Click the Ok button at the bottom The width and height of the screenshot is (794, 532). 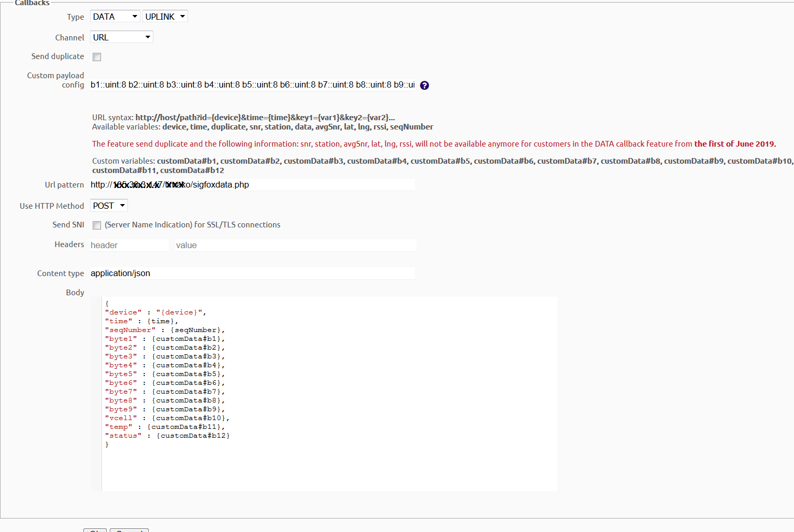(x=95, y=530)
